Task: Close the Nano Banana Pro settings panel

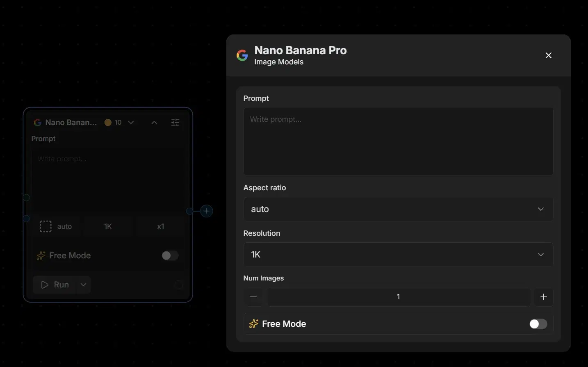Action: [x=549, y=55]
